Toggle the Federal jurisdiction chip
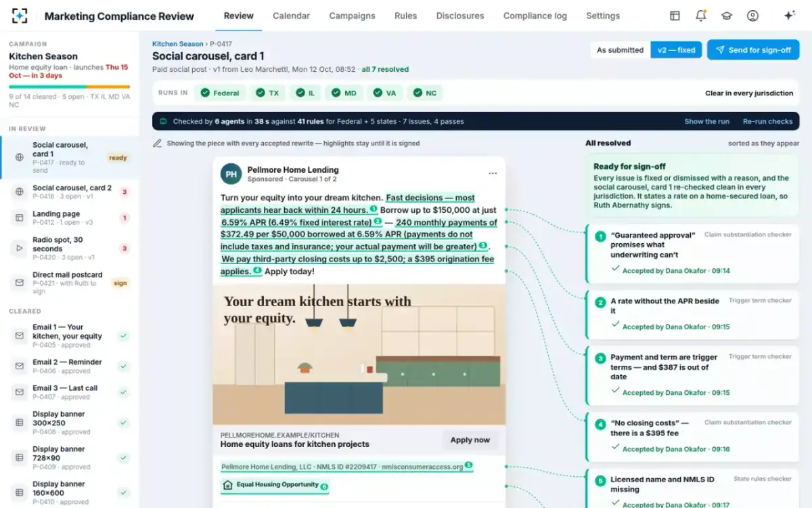The width and height of the screenshot is (812, 508). (221, 93)
